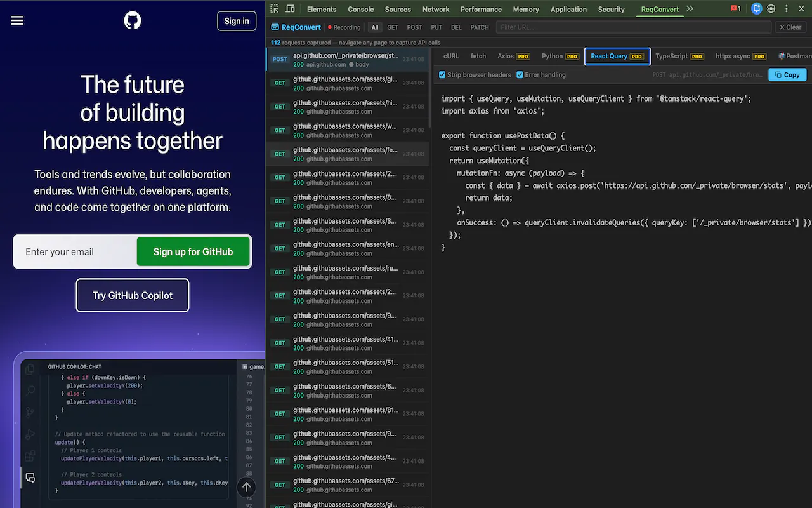This screenshot has height=508, width=812.
Task: Uncheck the Error handling checkbox
Action: 520,75
